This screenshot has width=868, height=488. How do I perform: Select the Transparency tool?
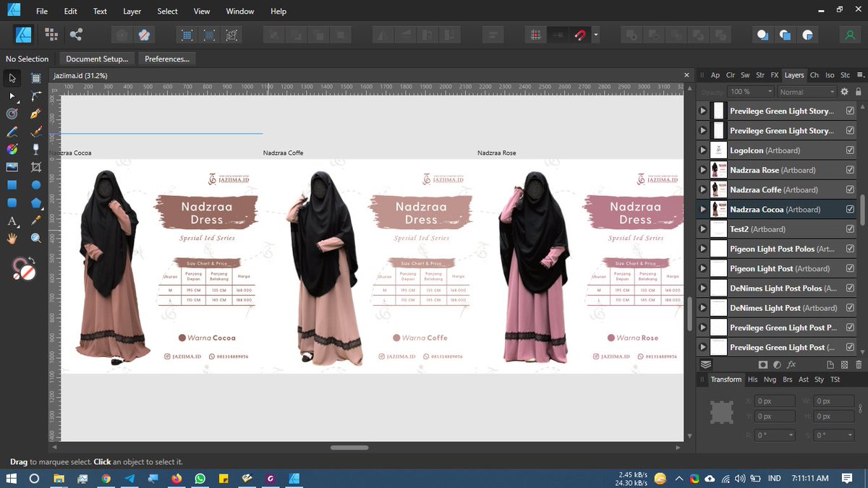coord(36,149)
